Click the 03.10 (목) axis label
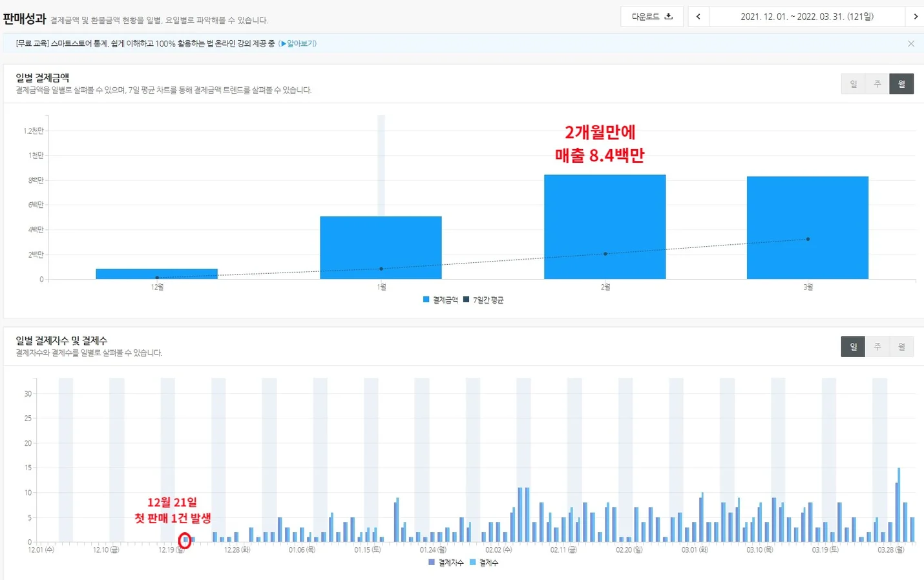The height and width of the screenshot is (580, 924). click(x=759, y=550)
